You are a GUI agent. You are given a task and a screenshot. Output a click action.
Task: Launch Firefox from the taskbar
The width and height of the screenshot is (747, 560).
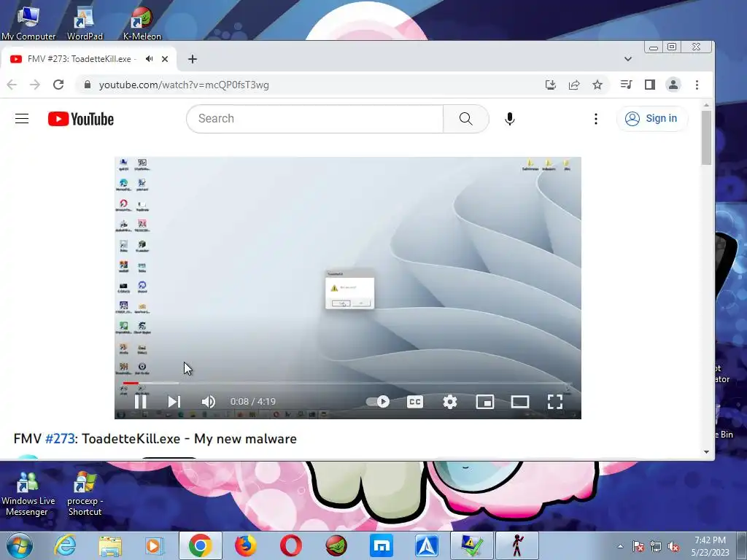tap(246, 545)
